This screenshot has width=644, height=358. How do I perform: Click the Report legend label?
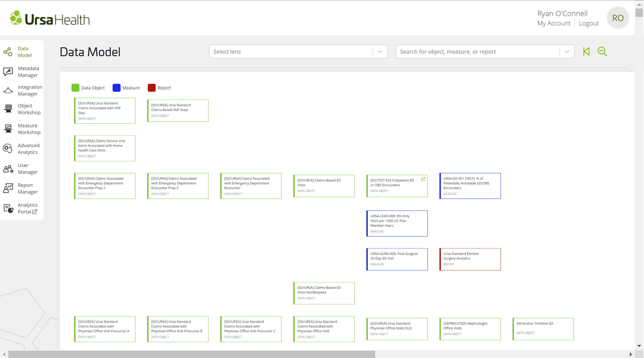pos(164,88)
